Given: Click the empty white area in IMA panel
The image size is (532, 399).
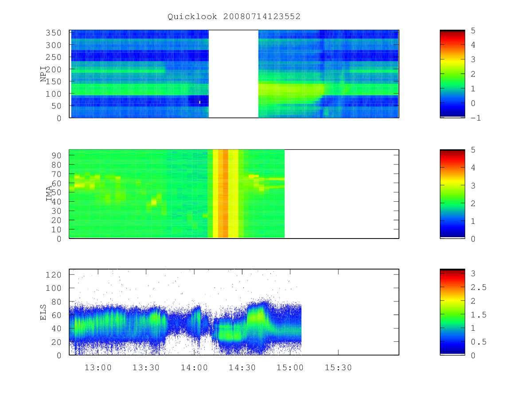Looking at the screenshot, I should [x=341, y=194].
